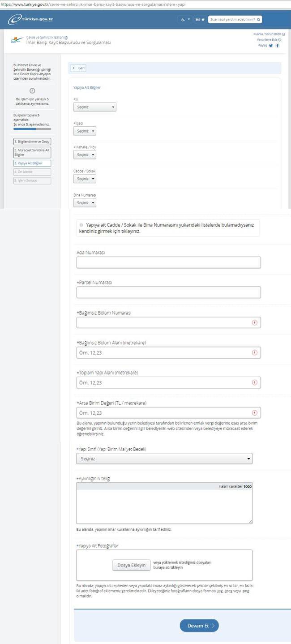Viewport: 291px width, 644px height.
Task: Click the Çevre ve Şehircilik Bakanlığı logo
Action: tap(17, 40)
